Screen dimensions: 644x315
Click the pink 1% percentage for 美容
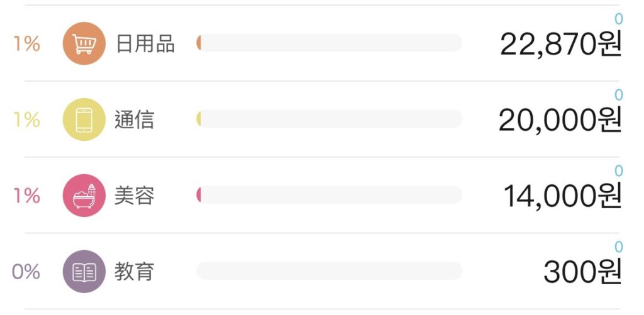27,196
